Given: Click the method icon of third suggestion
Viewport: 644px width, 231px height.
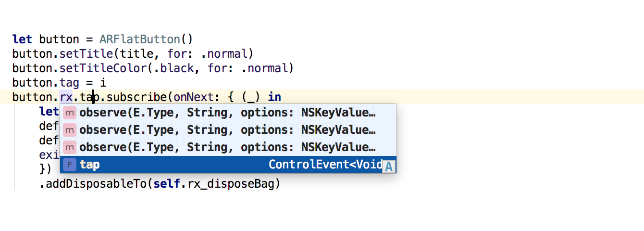Looking at the screenshot, I should point(70,148).
